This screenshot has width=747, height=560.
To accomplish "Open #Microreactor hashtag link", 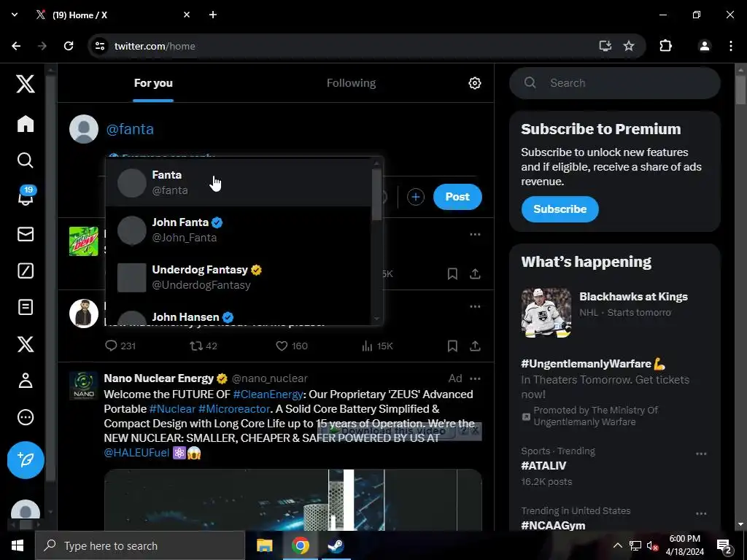I will (234, 409).
